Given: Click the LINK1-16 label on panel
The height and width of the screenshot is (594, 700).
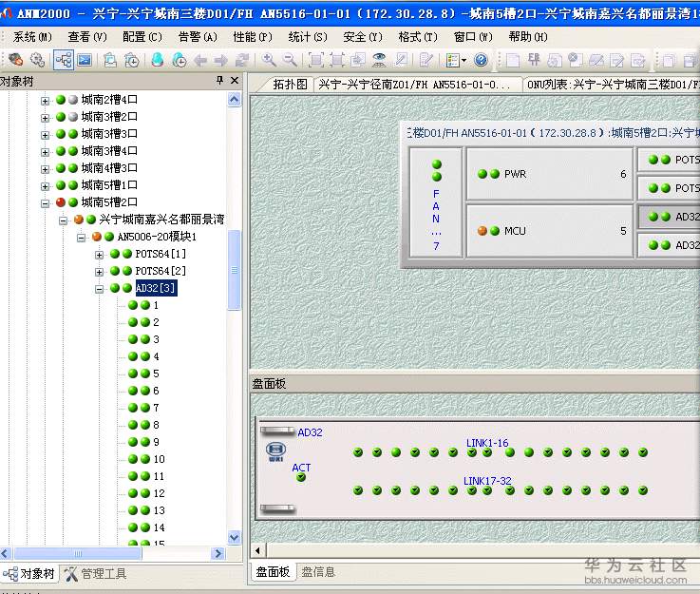Looking at the screenshot, I should (x=487, y=443).
